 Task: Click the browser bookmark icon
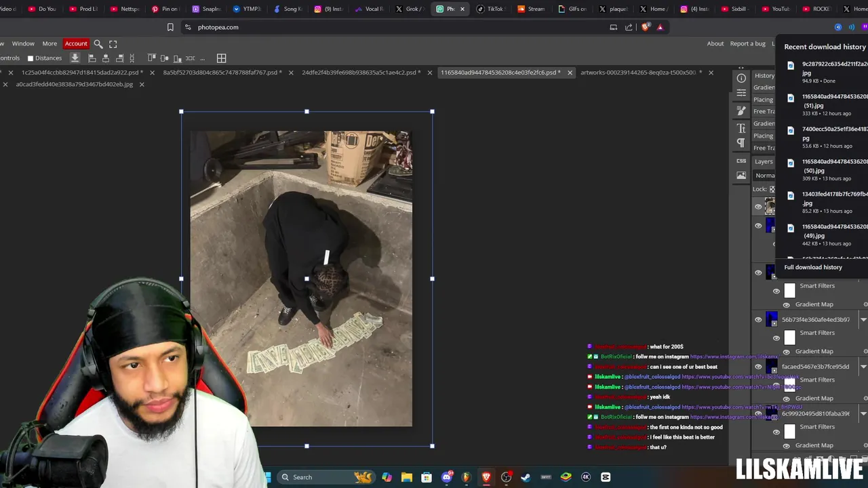point(170,27)
